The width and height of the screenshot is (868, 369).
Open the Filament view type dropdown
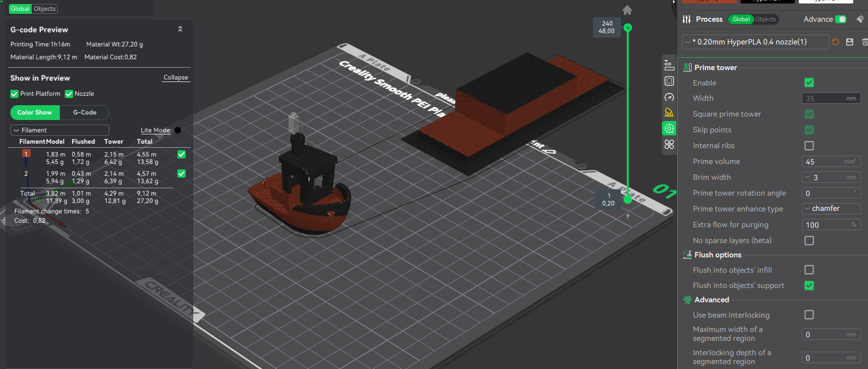click(59, 130)
